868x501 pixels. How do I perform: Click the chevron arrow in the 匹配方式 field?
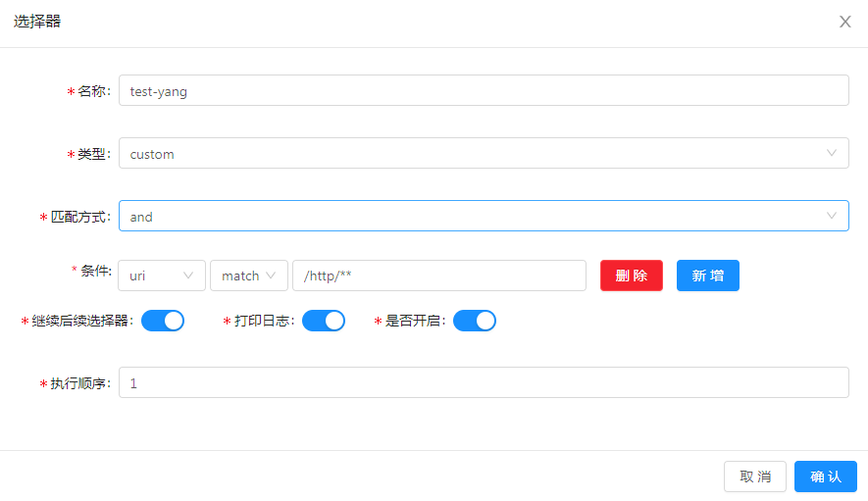(x=832, y=216)
